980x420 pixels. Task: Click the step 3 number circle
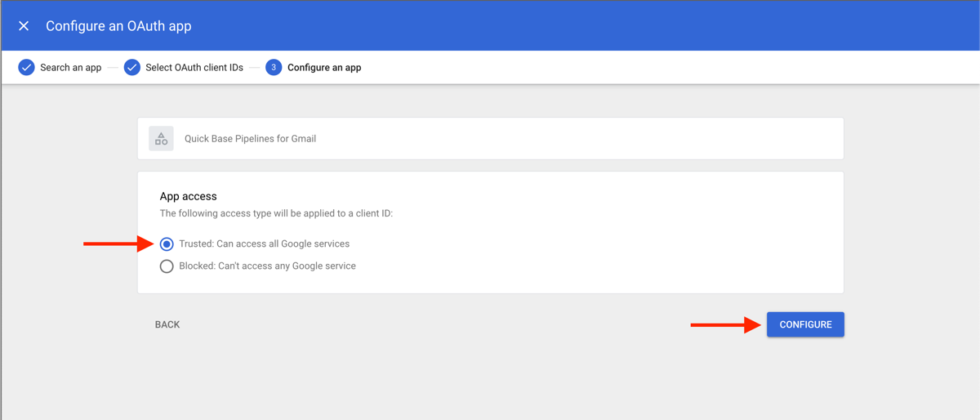[x=274, y=67]
